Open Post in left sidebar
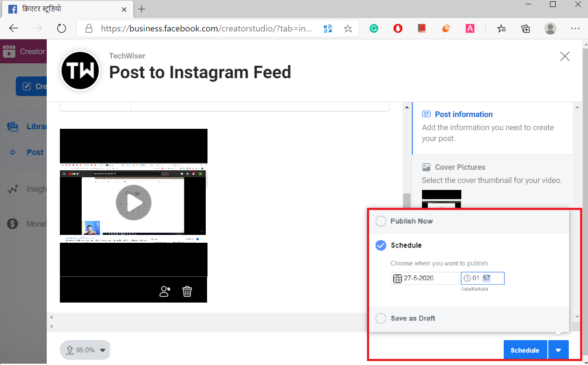This screenshot has width=588, height=365. 27,152
